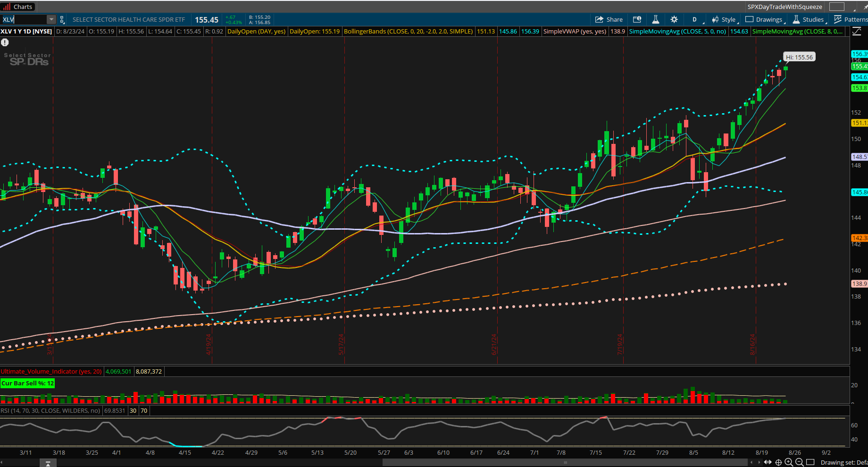Click the cyan SimpleMovingAvg (CLOSE, 5) label
This screenshot has width=868, height=467.
pos(677,32)
